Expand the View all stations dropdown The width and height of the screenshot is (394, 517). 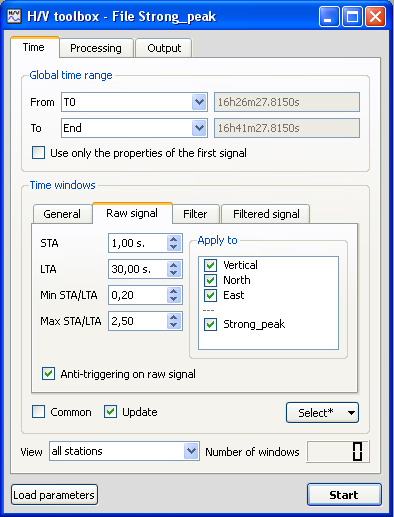pyautogui.click(x=191, y=451)
